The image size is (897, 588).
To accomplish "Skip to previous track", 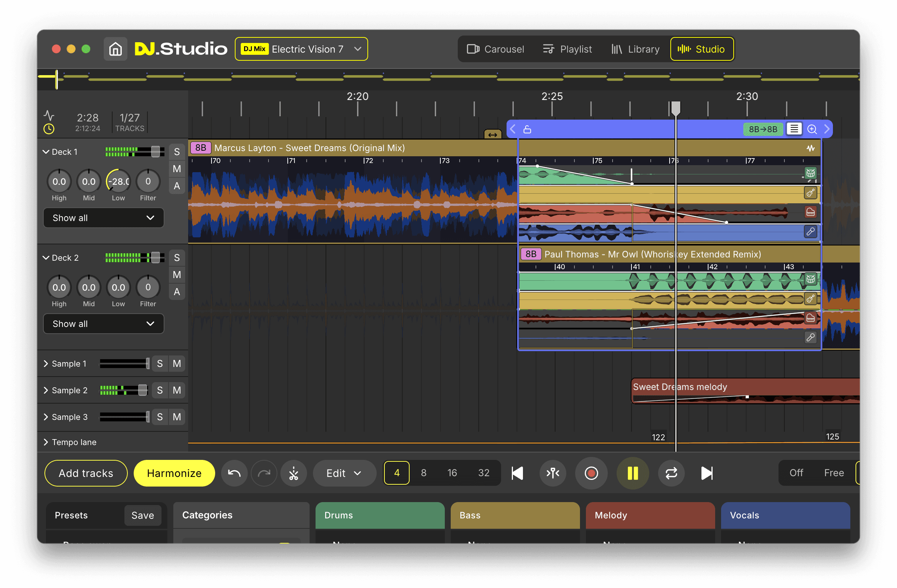I will point(517,473).
